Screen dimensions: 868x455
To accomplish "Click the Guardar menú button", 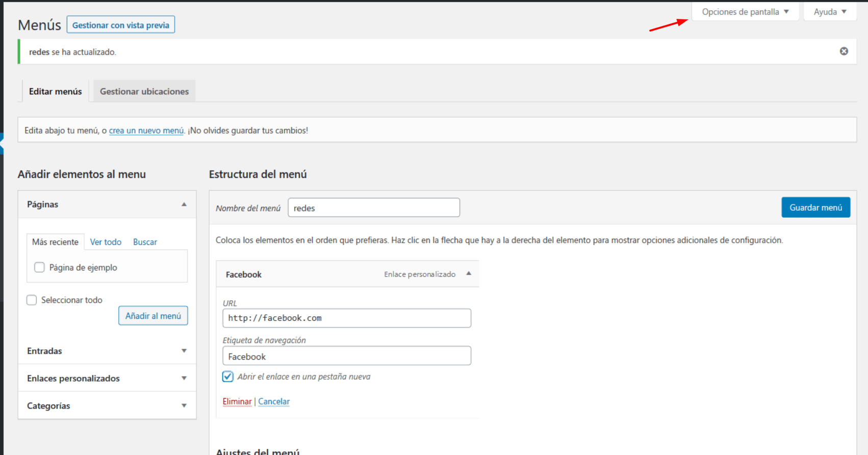I will tap(815, 208).
